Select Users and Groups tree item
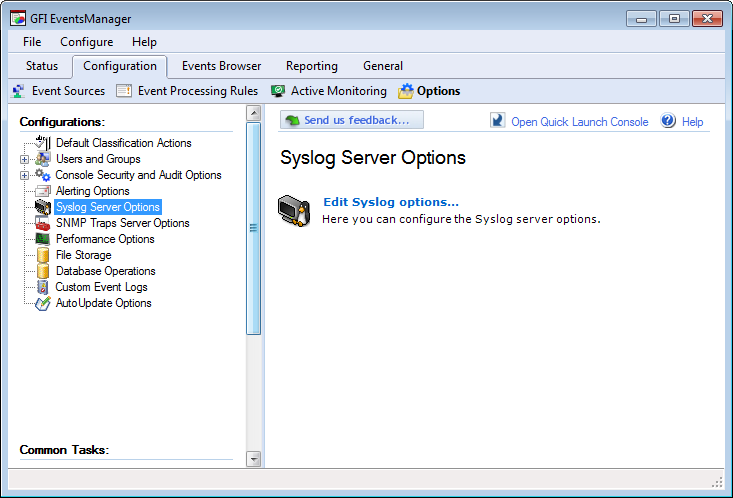Viewport: 733px width, 498px height. 98,159
